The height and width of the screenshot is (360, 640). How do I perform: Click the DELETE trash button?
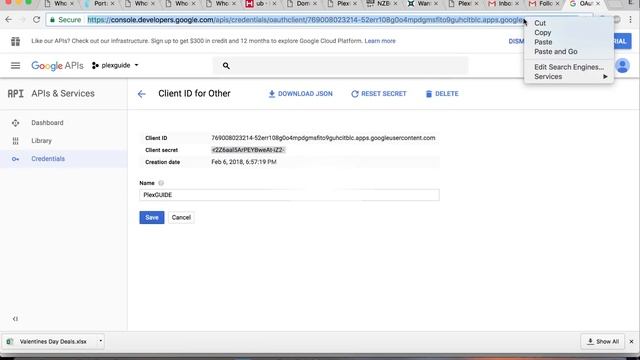coord(442,94)
